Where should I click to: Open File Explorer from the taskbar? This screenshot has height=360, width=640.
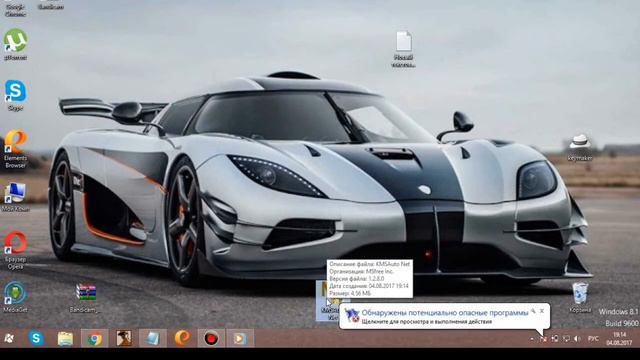pos(65,338)
